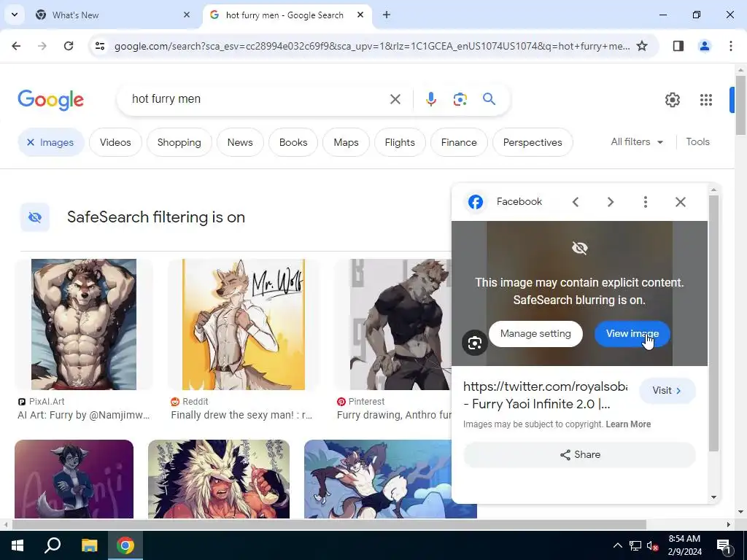Select the Shopping filter

[x=179, y=142]
